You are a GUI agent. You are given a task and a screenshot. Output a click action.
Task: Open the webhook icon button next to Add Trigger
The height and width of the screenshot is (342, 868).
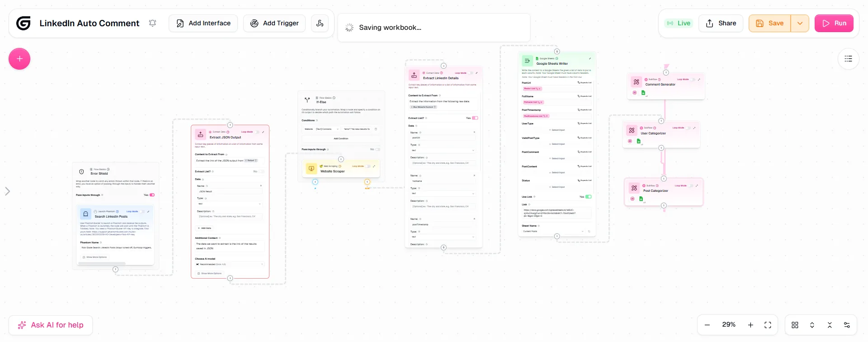coord(320,23)
